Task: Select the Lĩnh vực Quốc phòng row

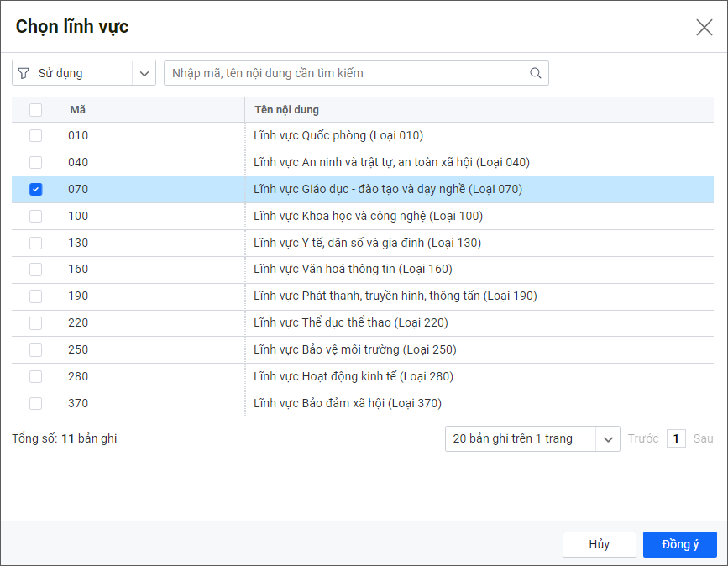Action: (338, 135)
